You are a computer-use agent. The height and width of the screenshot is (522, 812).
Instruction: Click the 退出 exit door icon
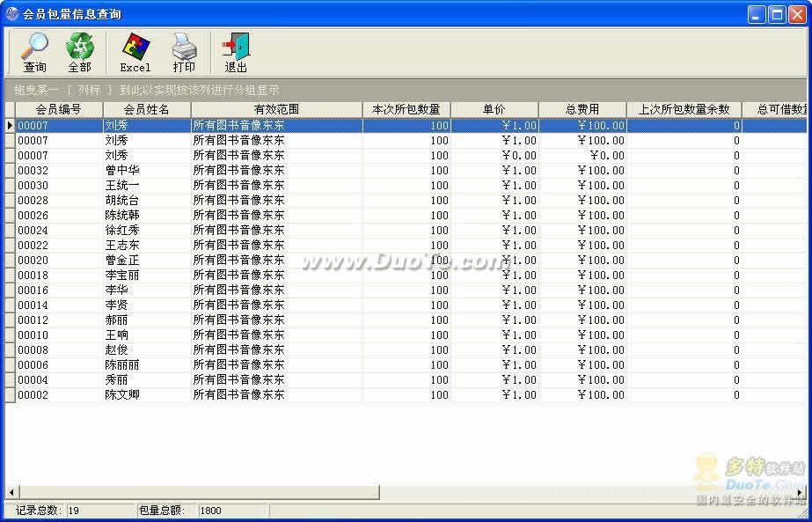tap(236, 52)
